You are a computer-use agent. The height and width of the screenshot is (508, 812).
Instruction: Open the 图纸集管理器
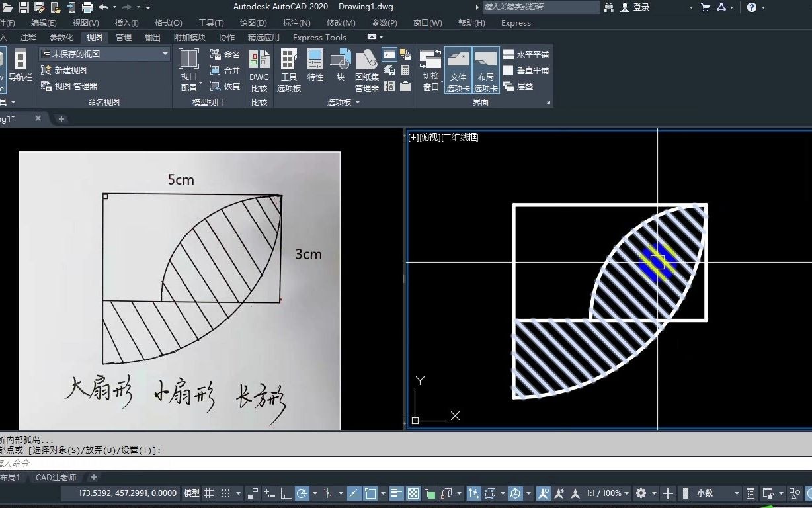[366, 69]
